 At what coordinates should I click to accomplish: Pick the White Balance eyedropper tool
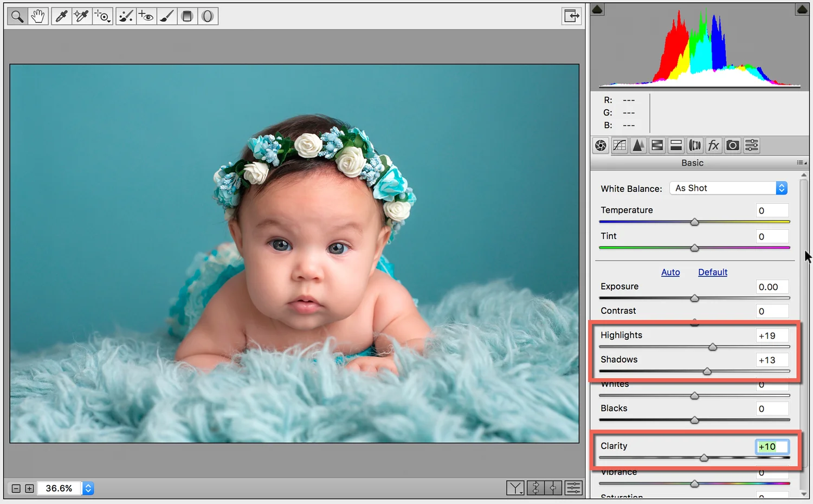(61, 16)
